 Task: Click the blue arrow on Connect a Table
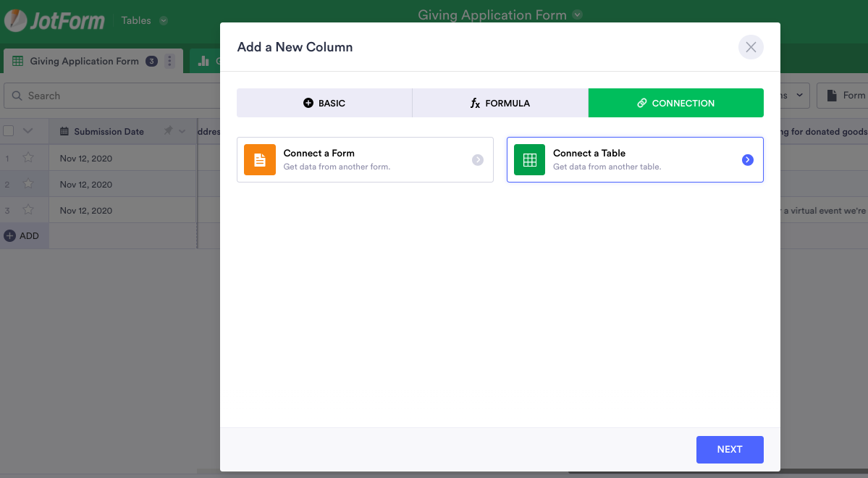point(748,160)
